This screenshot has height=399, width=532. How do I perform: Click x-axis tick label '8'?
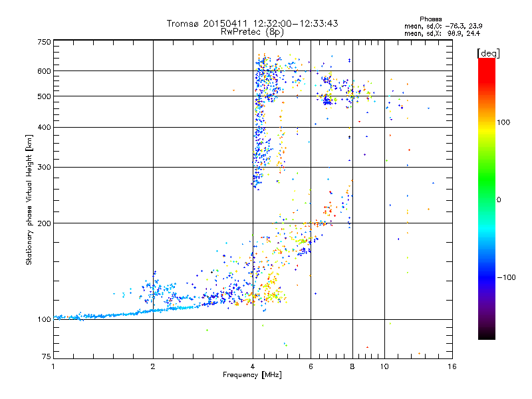pos(352,366)
